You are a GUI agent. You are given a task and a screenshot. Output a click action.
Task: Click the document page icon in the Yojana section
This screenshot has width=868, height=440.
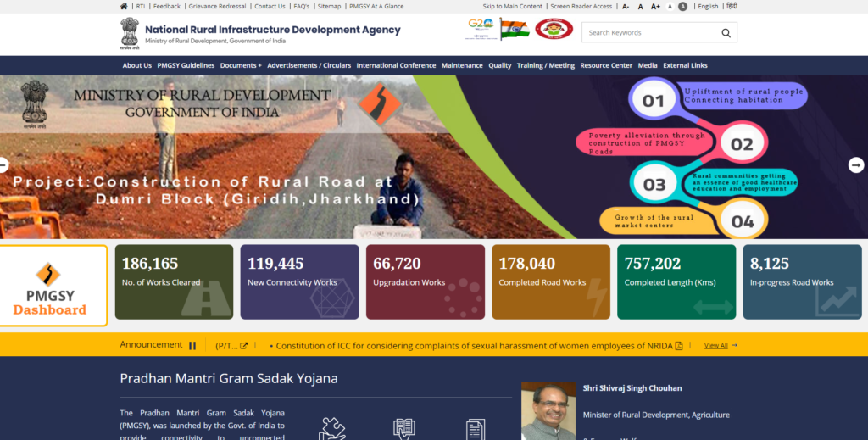(476, 429)
